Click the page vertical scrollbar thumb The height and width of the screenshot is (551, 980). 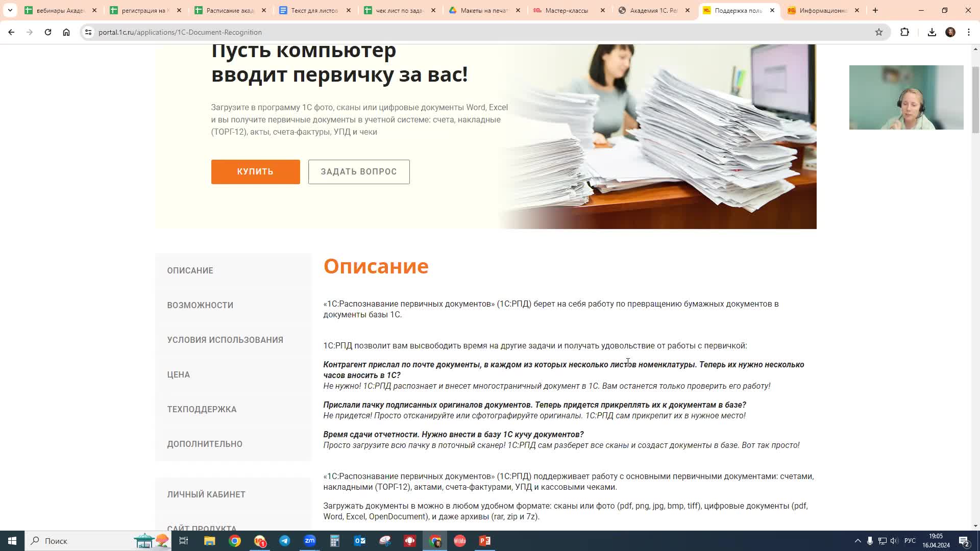point(975,99)
